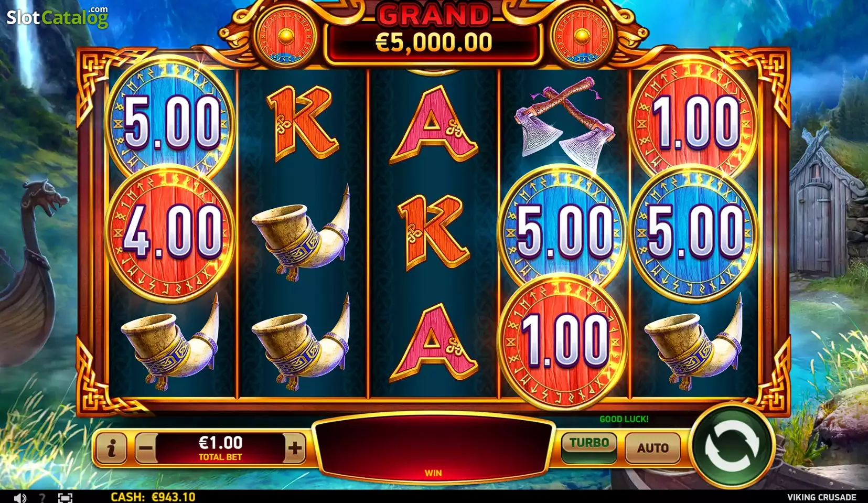
Task: Toggle TURBO spin mode
Action: [590, 447]
